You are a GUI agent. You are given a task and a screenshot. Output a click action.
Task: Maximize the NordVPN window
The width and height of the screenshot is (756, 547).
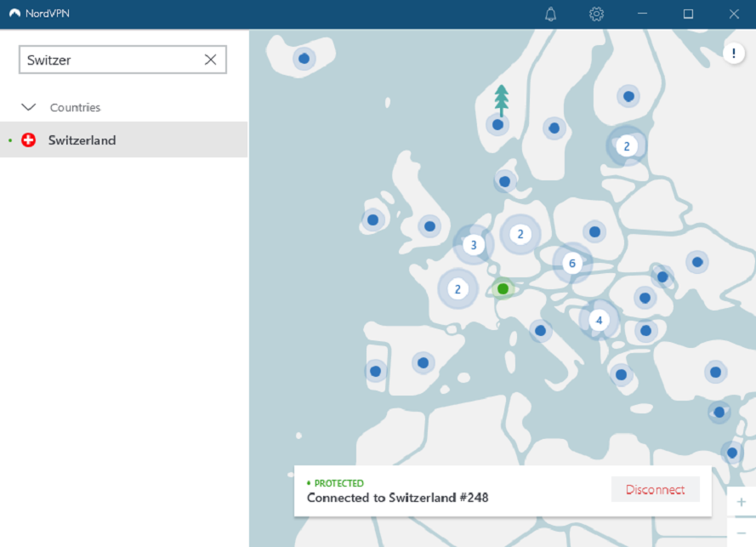pyautogui.click(x=688, y=14)
